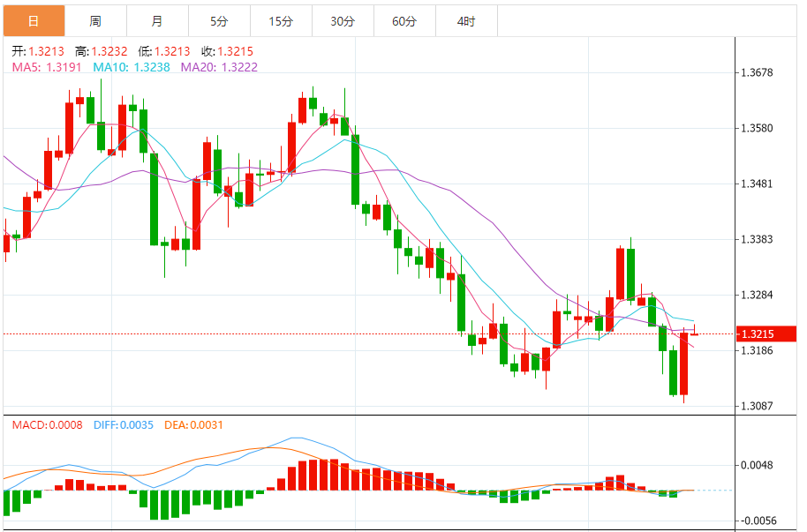807x532 pixels.
Task: Click the 开: 1.3213 open price value
Action: (38, 51)
